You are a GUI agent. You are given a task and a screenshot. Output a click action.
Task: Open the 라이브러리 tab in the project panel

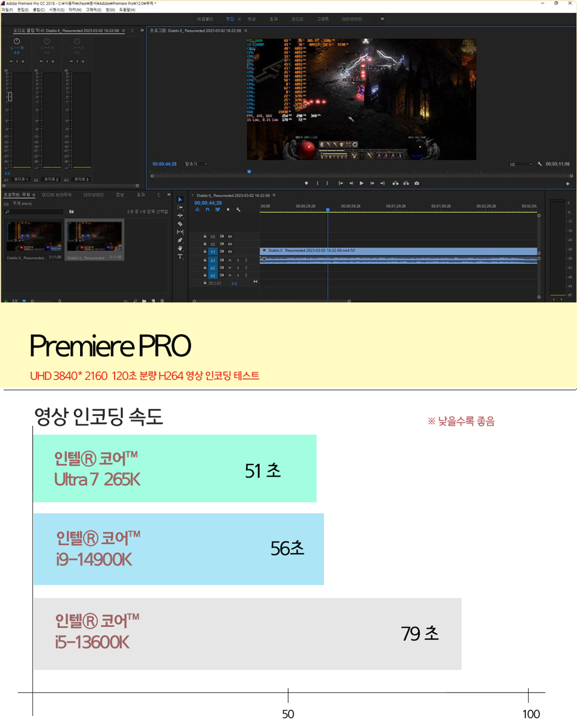click(x=93, y=194)
